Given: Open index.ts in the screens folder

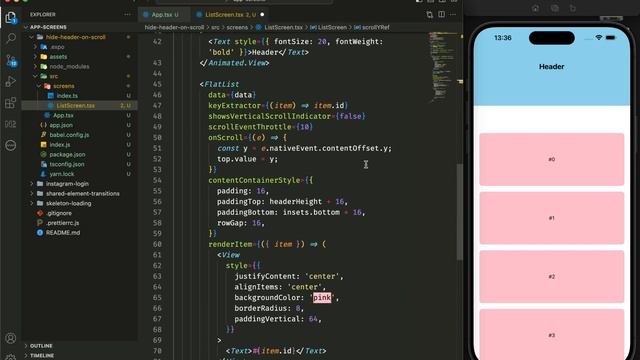Looking at the screenshot, I should 67,96.
